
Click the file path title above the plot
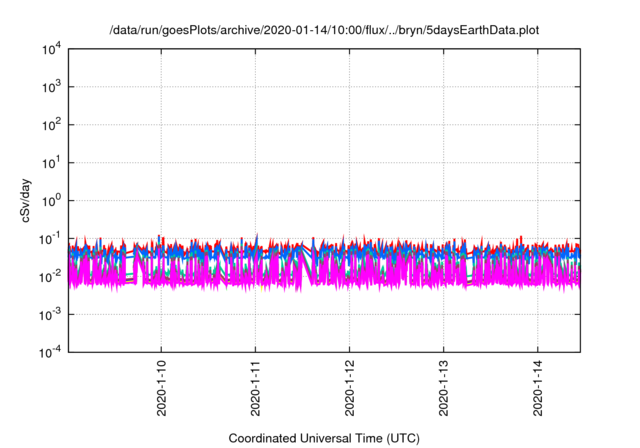324,30
